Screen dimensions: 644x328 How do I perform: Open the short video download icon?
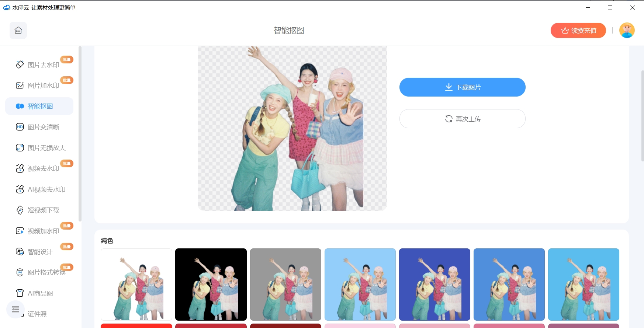20,210
